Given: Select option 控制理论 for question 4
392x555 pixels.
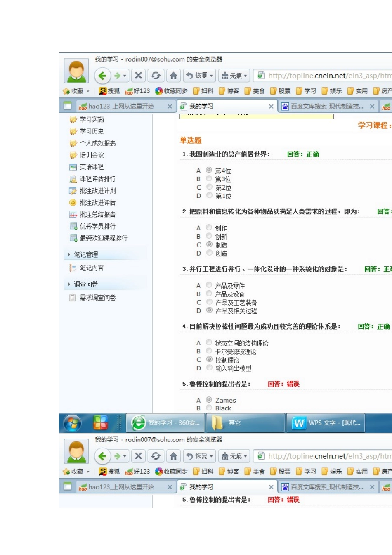Looking at the screenshot, I should 209,359.
